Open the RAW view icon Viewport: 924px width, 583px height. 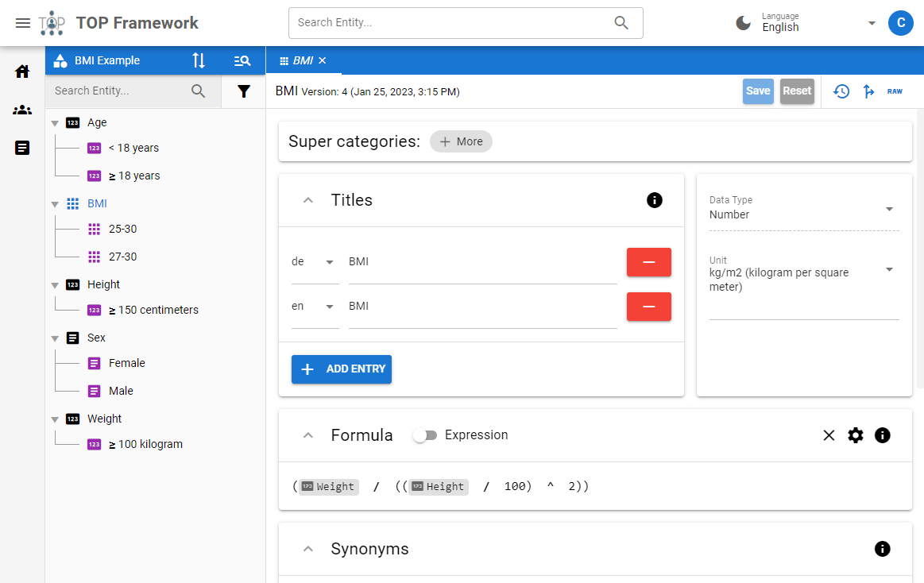(x=895, y=91)
